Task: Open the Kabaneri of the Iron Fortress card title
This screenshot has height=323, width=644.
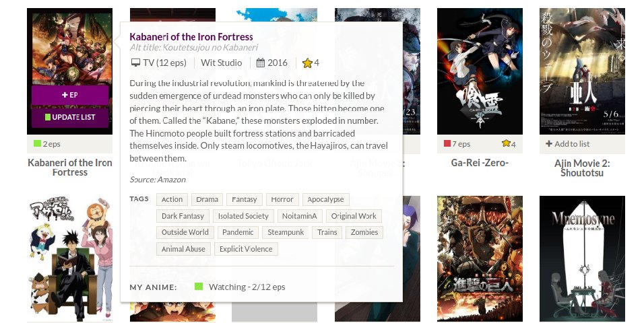Action: pyautogui.click(x=70, y=168)
